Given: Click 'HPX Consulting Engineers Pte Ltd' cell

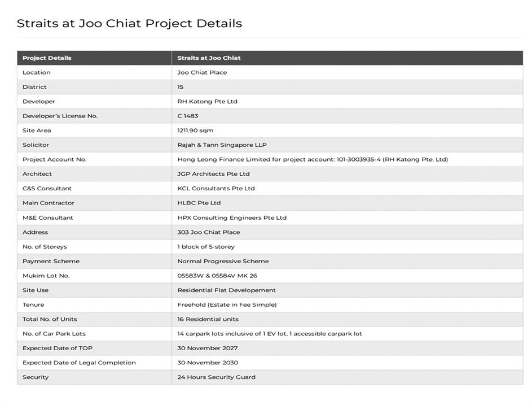Looking at the screenshot, I should tap(231, 217).
